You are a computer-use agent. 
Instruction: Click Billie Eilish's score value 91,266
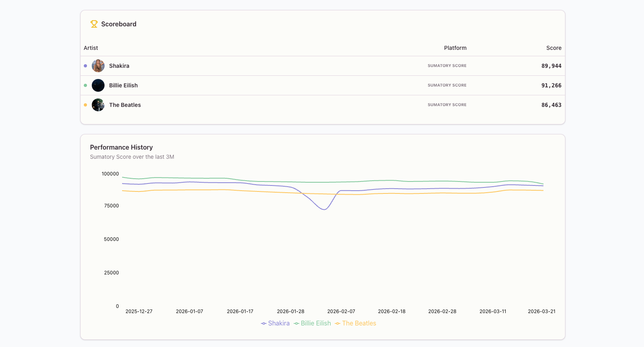click(x=551, y=85)
